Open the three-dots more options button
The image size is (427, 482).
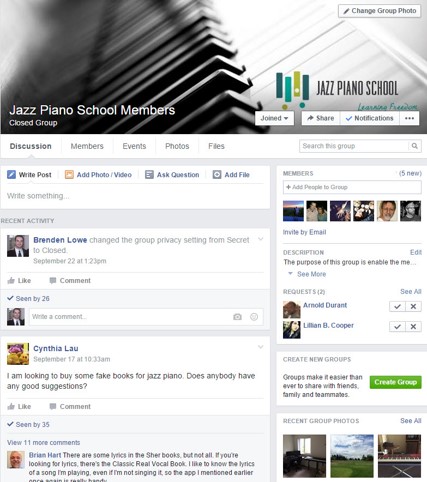point(409,118)
